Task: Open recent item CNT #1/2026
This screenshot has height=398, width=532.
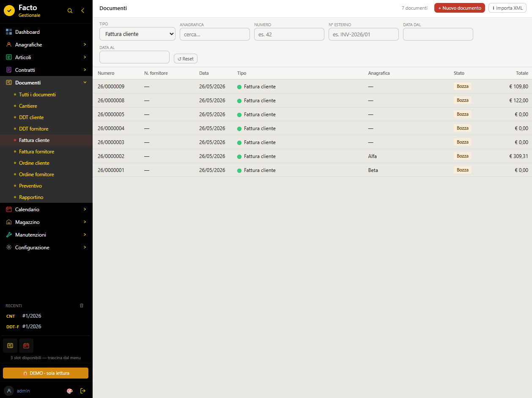Action: (x=46, y=316)
